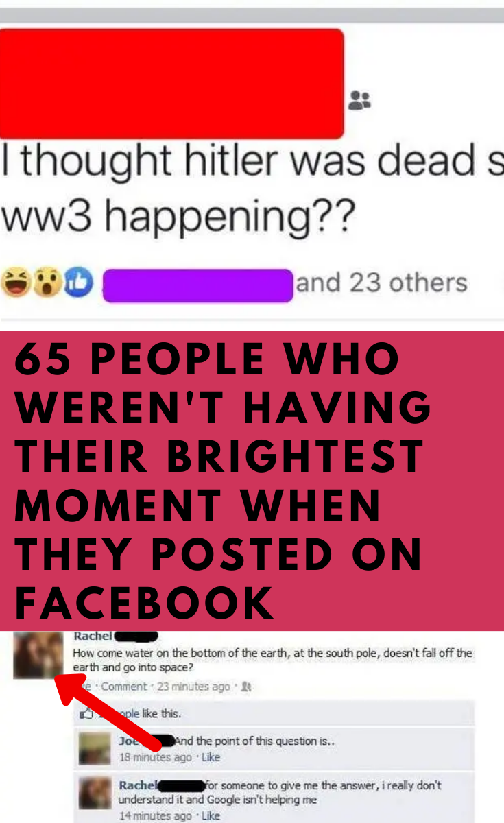Click Rachel's name atop the water post
The image size is (504, 823).
94,636
